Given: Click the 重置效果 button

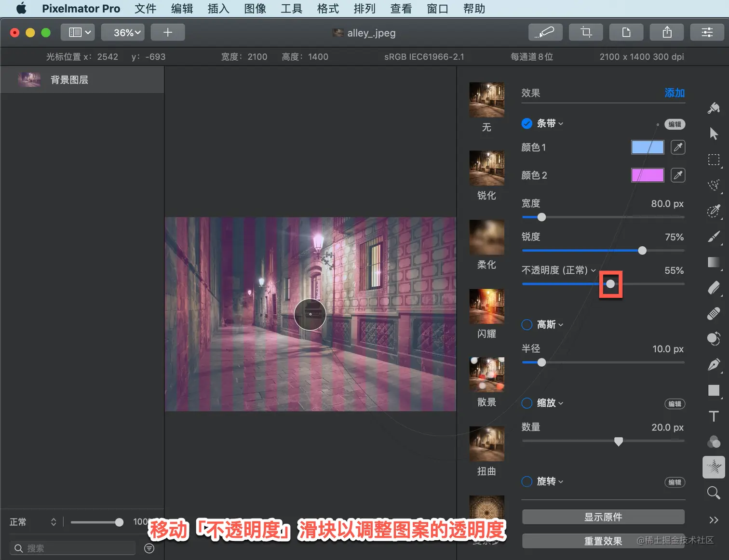Looking at the screenshot, I should point(603,541).
